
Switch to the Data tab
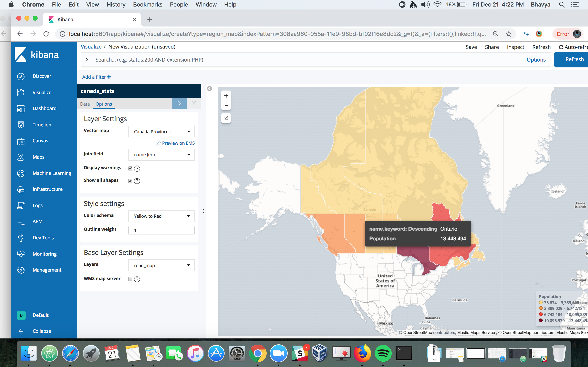(85, 104)
